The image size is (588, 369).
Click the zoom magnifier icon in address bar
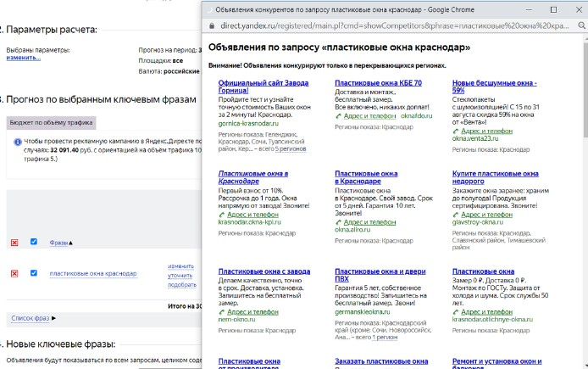coord(581,25)
